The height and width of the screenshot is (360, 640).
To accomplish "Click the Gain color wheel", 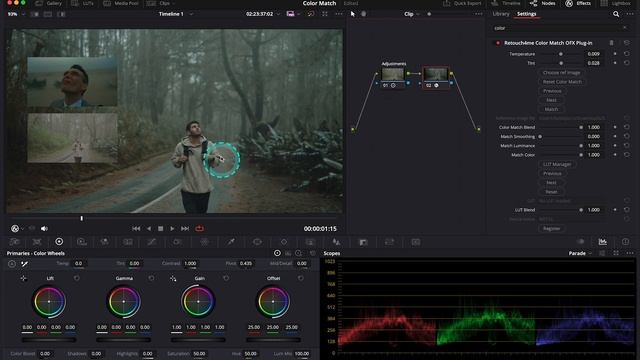I will pos(198,302).
